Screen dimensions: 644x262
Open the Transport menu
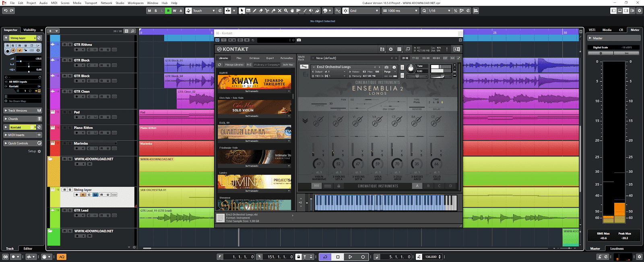(91, 3)
